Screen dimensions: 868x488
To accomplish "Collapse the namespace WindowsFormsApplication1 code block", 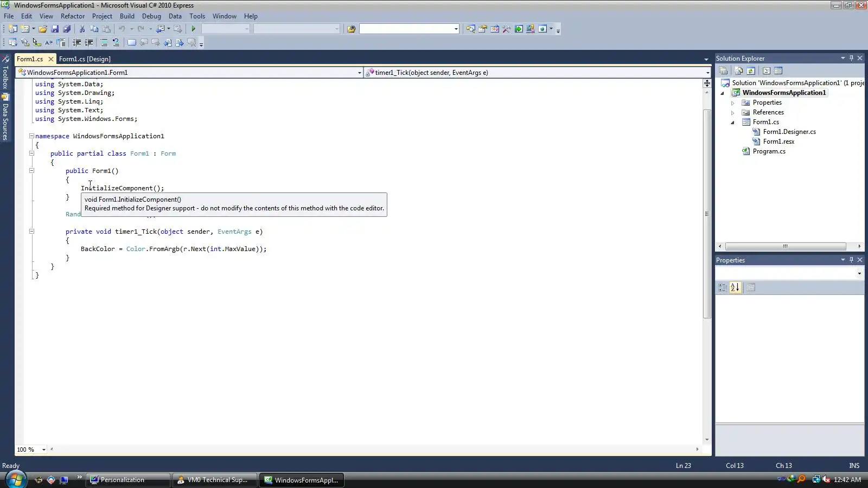I will point(31,136).
